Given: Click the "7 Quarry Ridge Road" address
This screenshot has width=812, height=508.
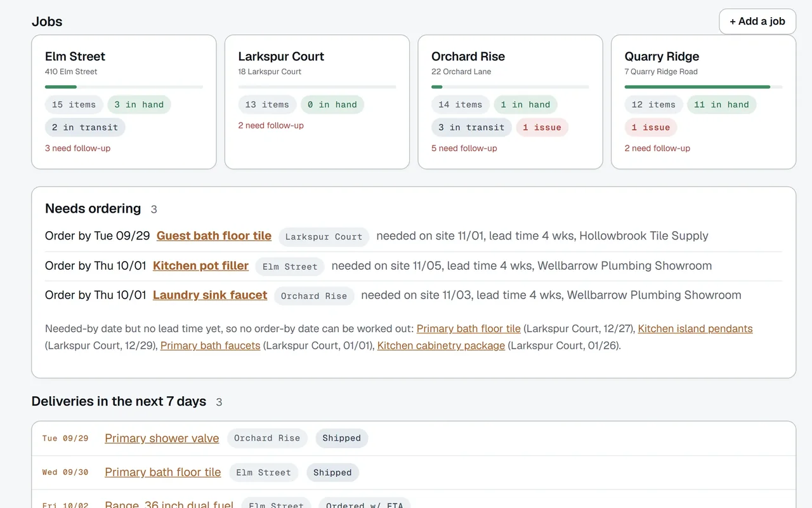Looking at the screenshot, I should click(661, 72).
